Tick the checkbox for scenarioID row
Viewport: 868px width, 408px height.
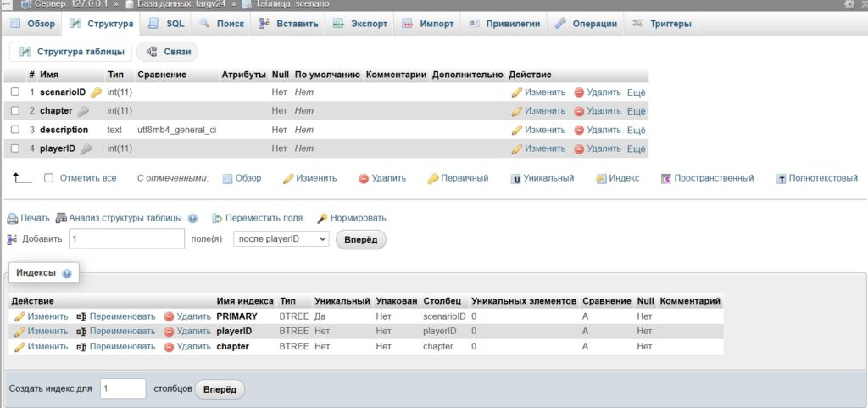15,92
